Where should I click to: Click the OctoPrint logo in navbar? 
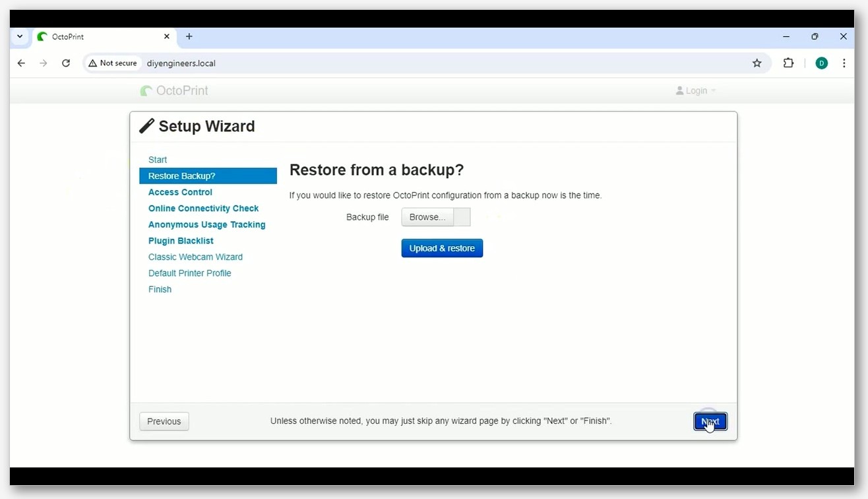[174, 90]
